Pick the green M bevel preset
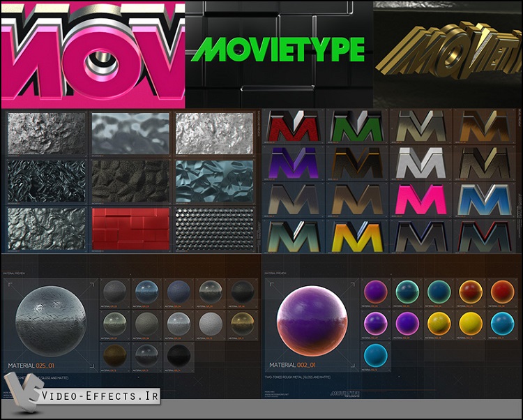523x420 pixels. tap(356, 126)
